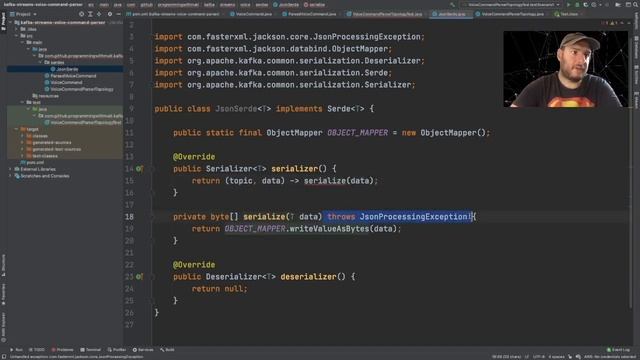
Task: Select pom.xml in project tree
Action: 35,162
